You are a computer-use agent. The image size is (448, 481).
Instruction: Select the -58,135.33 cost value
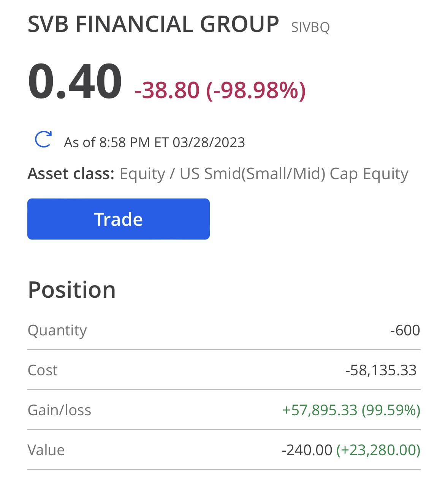[381, 370]
